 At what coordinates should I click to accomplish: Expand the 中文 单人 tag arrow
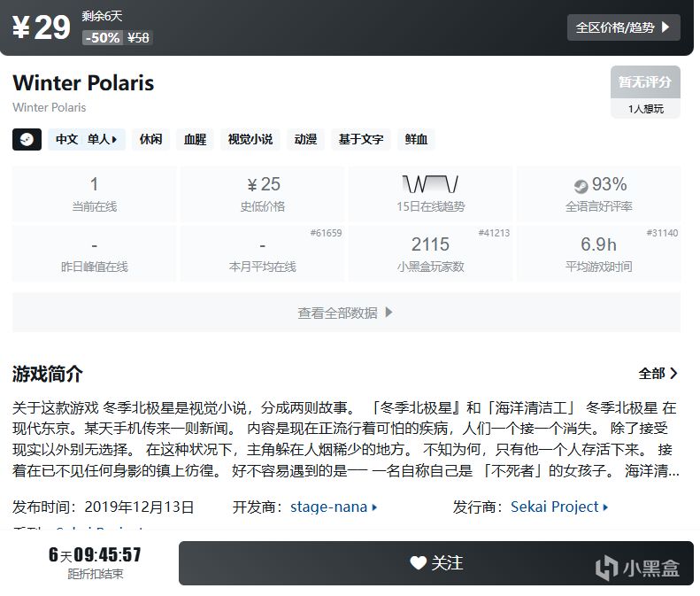pos(114,139)
